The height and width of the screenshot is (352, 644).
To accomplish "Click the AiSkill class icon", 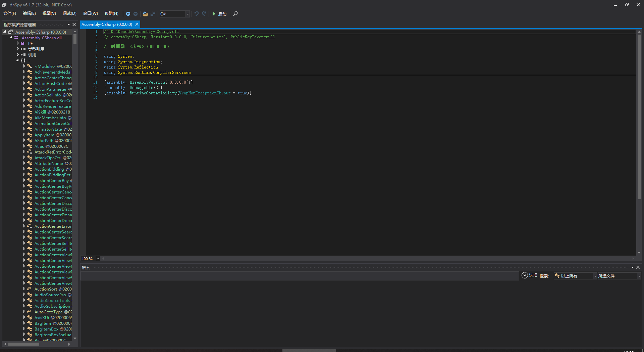I will [30, 112].
